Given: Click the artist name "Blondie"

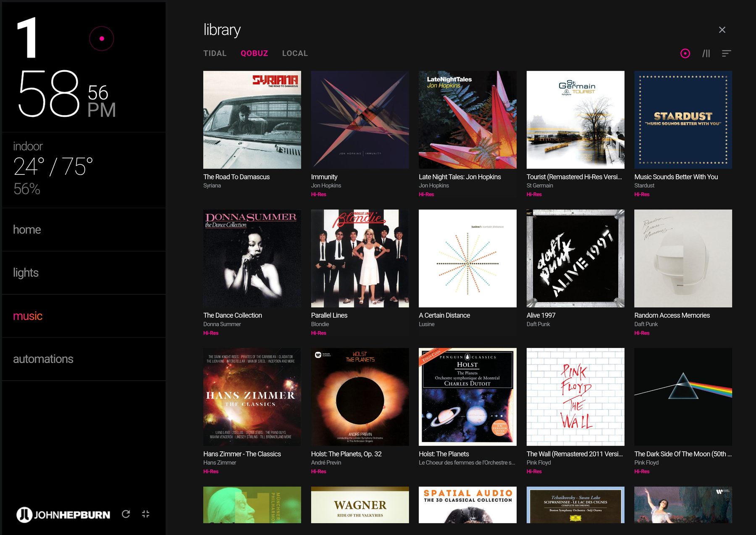Looking at the screenshot, I should click(x=320, y=324).
